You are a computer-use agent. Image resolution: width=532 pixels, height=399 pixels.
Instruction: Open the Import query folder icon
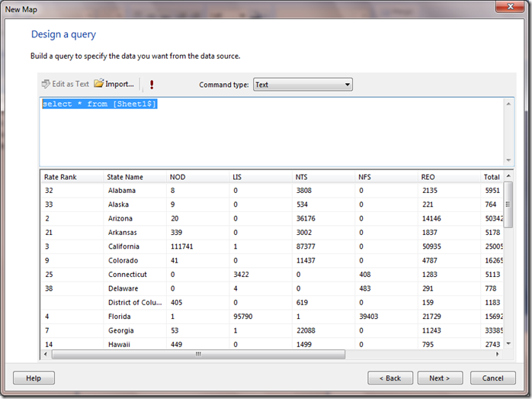[99, 83]
